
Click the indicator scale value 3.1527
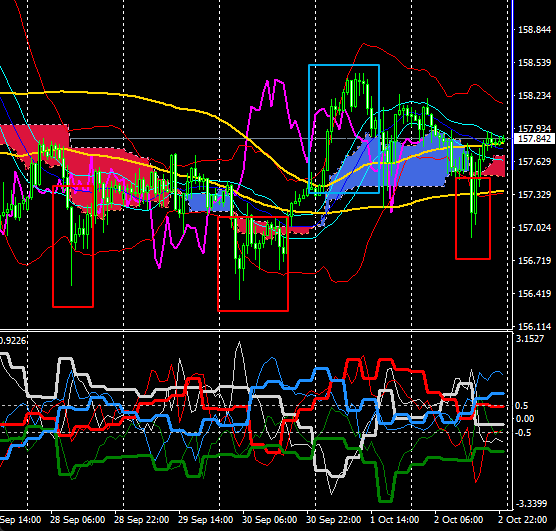pyautogui.click(x=530, y=339)
